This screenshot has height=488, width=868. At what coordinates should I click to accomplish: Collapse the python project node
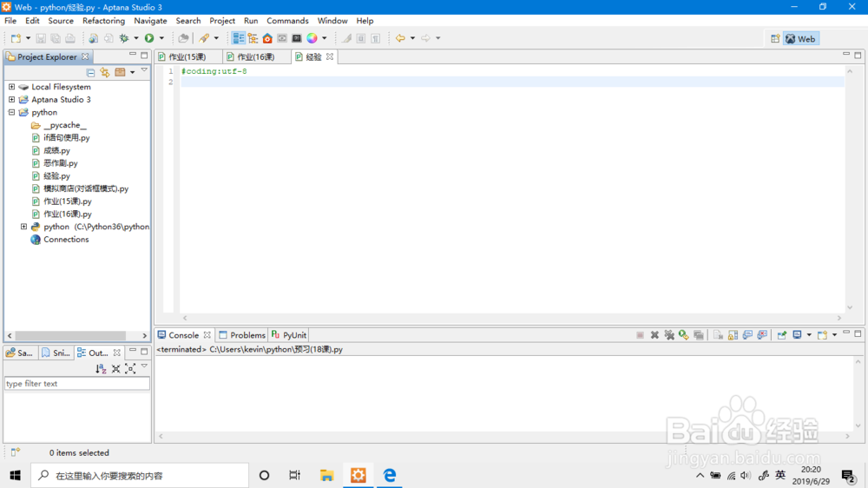pos(11,112)
